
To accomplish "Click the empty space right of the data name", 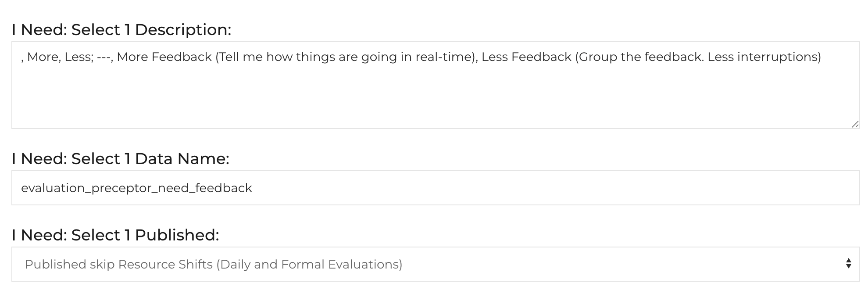I will coord(553,188).
